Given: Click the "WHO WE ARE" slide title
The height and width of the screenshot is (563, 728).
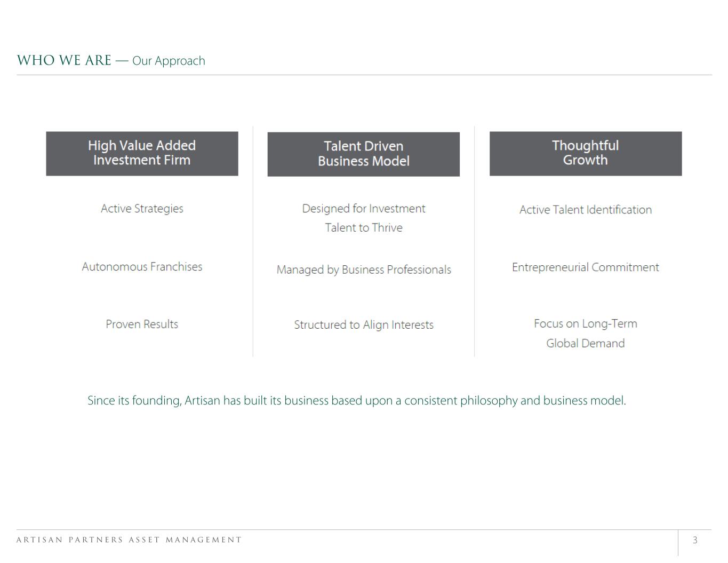Looking at the screenshot, I should tap(64, 60).
